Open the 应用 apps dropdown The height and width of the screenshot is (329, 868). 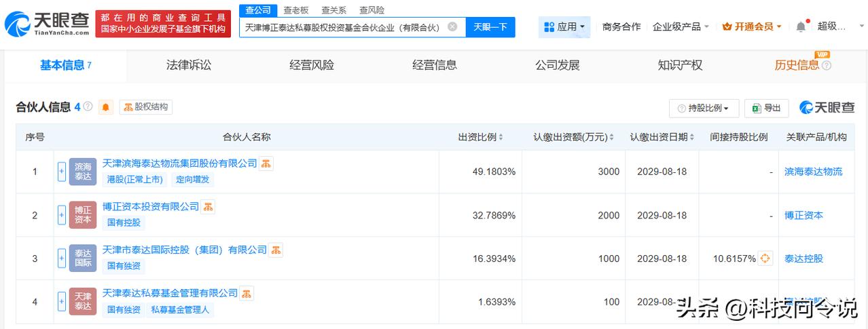tap(564, 27)
